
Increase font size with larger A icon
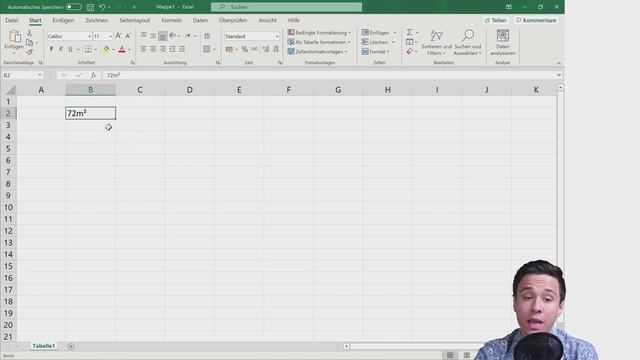click(x=118, y=36)
